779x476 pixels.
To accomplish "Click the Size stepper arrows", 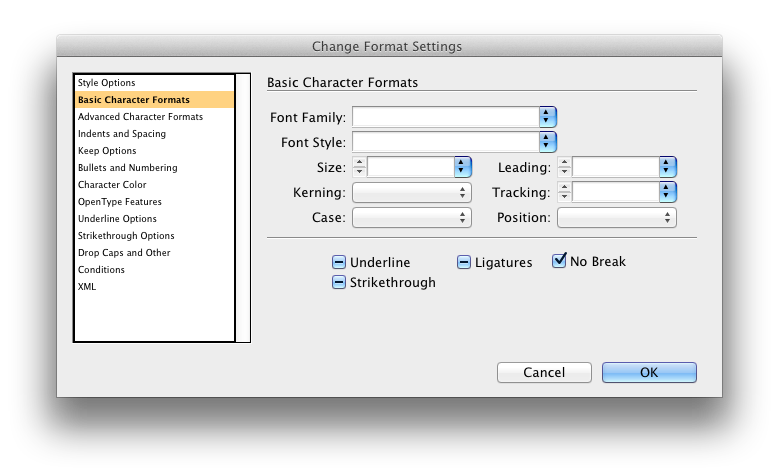I will (x=359, y=167).
